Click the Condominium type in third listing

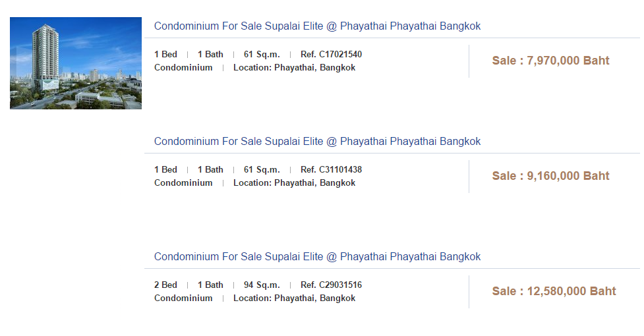tap(183, 298)
